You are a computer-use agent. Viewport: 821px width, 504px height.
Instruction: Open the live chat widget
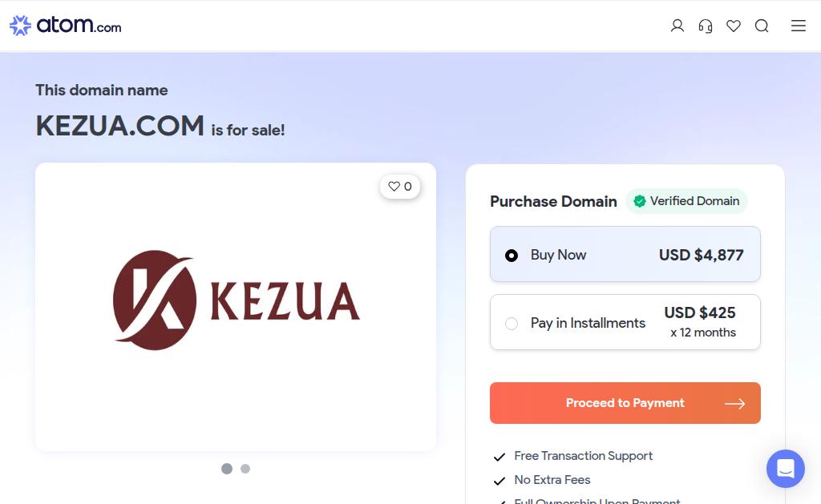pyautogui.click(x=785, y=469)
